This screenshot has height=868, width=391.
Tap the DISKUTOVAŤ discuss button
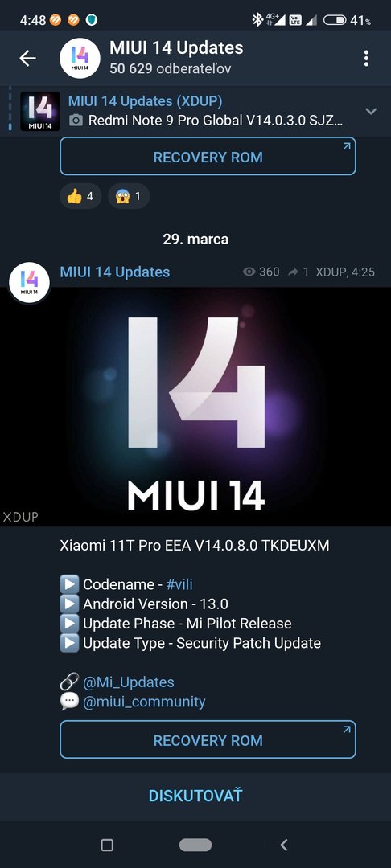pyautogui.click(x=195, y=796)
